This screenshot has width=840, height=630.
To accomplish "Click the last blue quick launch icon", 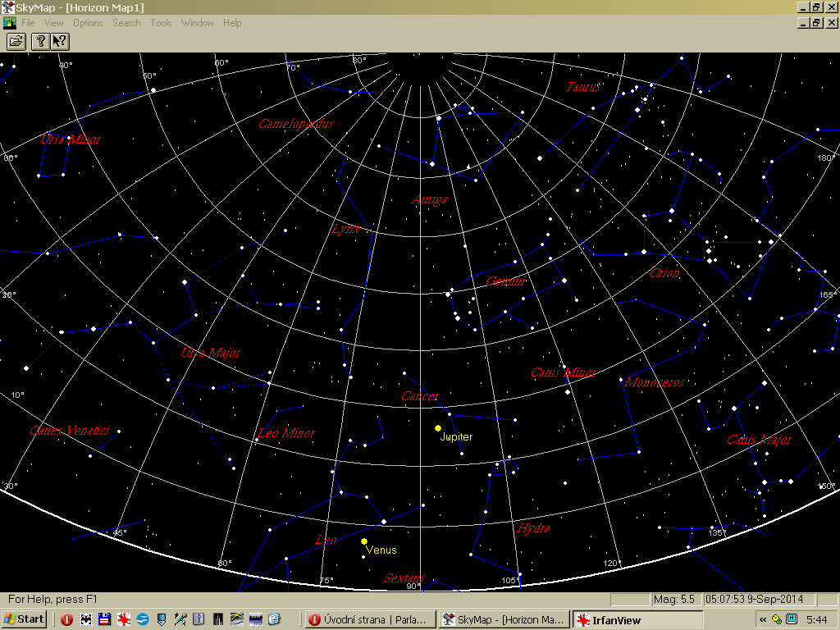I will (274, 619).
